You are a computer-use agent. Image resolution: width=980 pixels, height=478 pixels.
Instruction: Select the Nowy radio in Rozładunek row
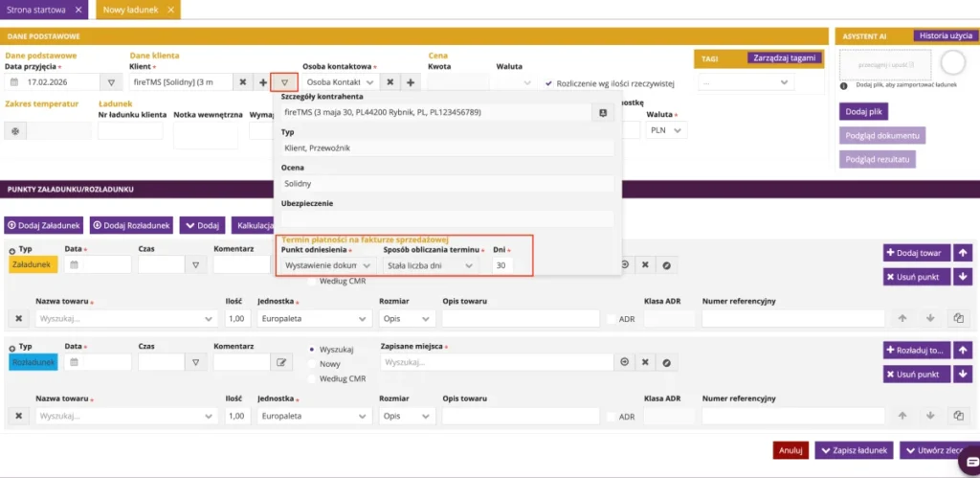(312, 363)
